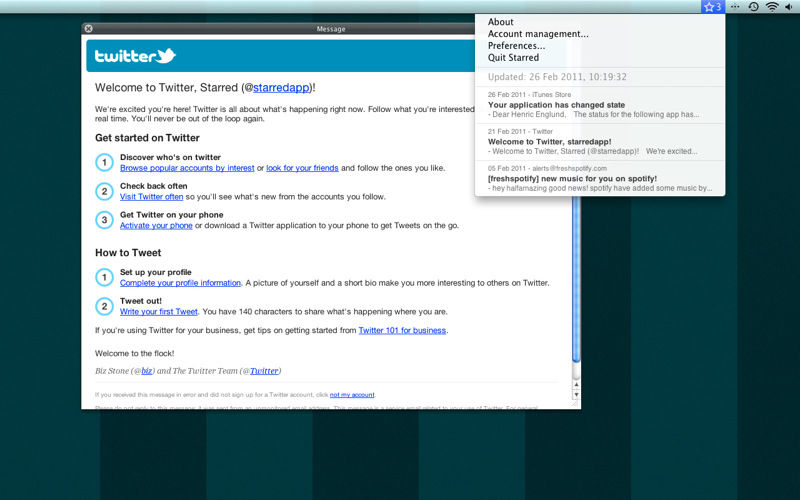Open the iTunes Store 'Your application has changed state' message
The height and width of the screenshot is (500, 800).
click(x=599, y=105)
